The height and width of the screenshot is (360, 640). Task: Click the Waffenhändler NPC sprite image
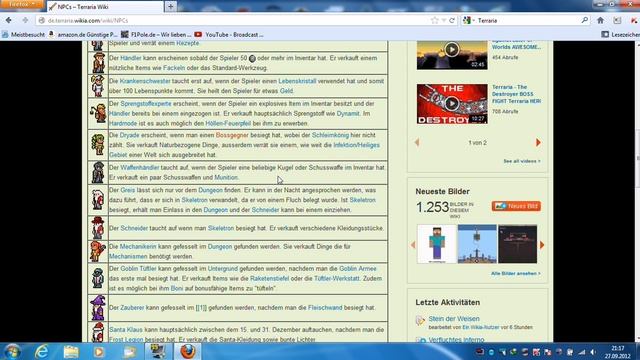tap(98, 172)
